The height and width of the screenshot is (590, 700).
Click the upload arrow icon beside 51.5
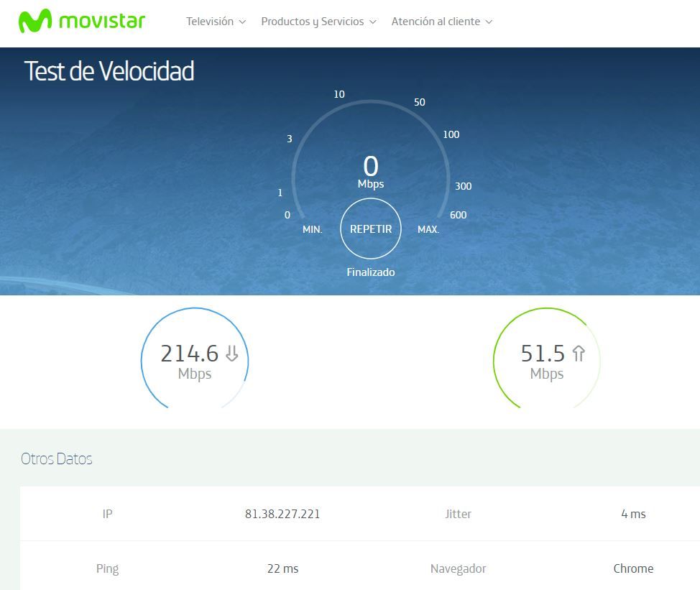[x=579, y=353]
